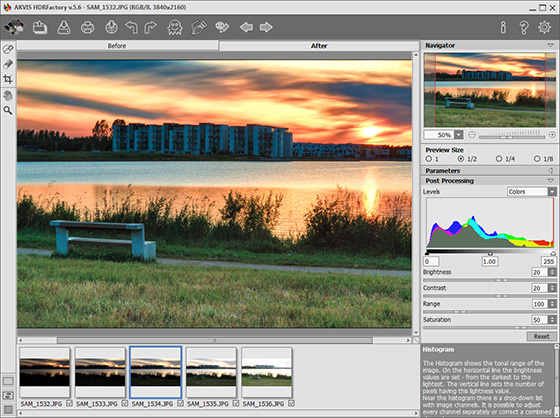Click the Contrast slider

coord(489,296)
